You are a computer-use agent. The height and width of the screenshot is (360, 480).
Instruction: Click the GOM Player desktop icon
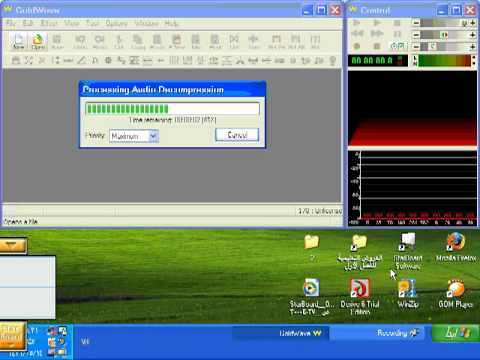pos(455,293)
